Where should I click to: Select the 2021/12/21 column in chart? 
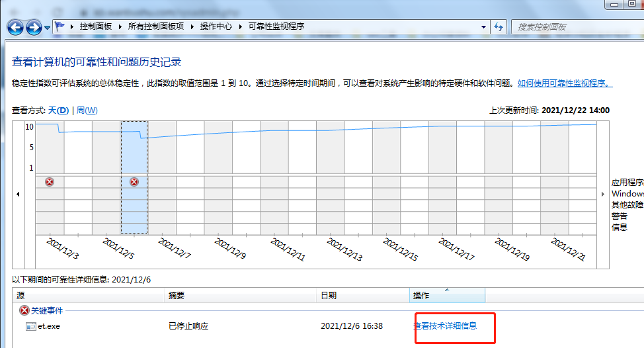tap(555, 177)
